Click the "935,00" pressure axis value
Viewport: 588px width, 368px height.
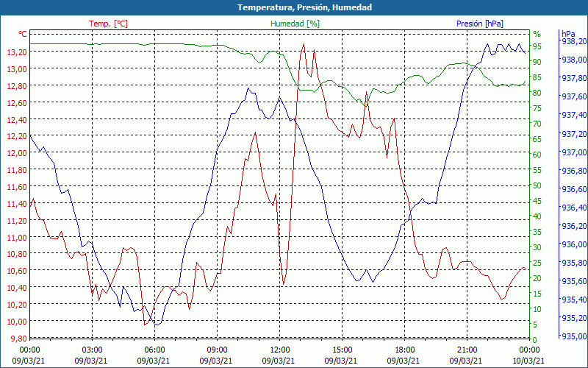click(574, 336)
